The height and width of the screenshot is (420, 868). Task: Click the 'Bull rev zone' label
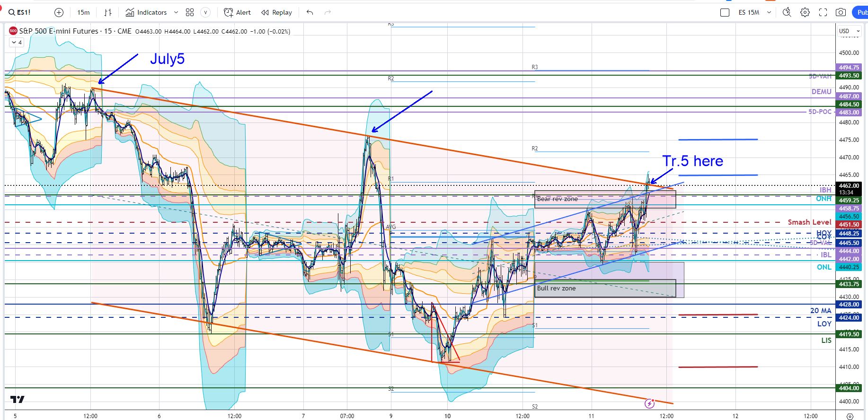click(556, 288)
